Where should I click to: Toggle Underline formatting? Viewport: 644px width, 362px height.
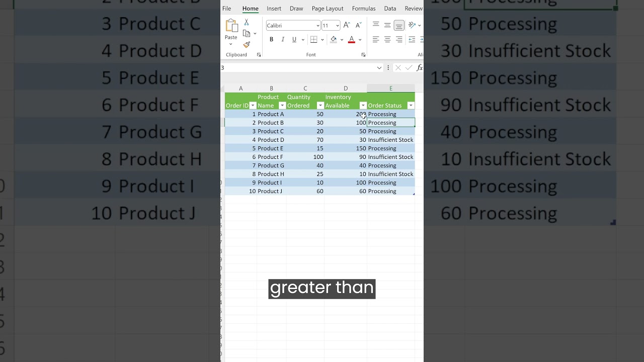coord(294,40)
